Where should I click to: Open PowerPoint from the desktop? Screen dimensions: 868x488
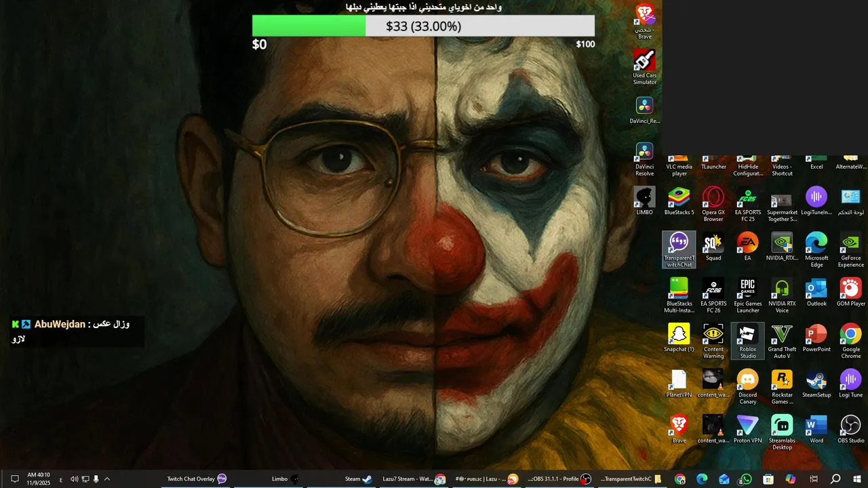tap(816, 338)
